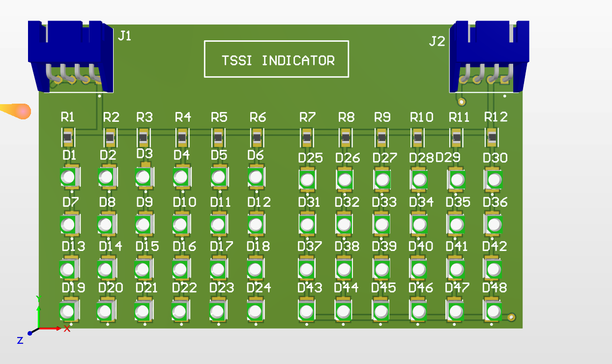The width and height of the screenshot is (612, 364).
Task: Select LED D10 on the board
Action: 181,224
